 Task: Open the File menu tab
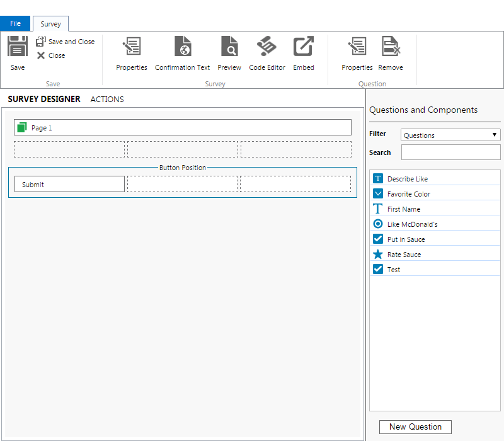pyautogui.click(x=15, y=23)
